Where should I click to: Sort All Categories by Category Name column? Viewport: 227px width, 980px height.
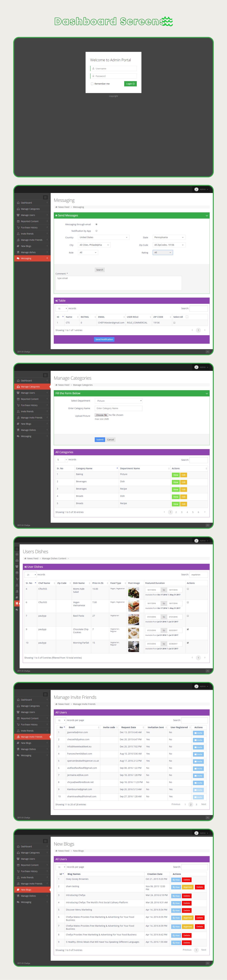click(97, 468)
